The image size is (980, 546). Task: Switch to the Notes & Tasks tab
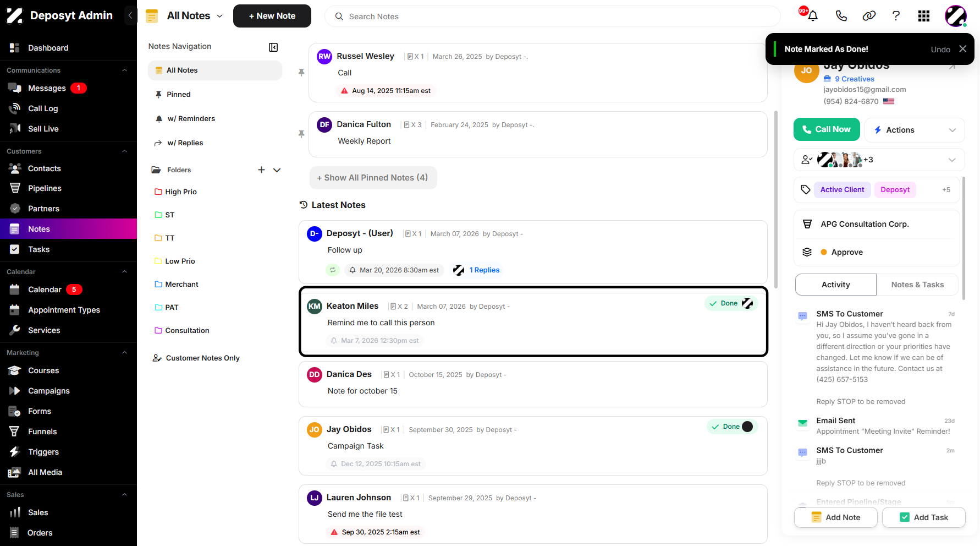(917, 285)
